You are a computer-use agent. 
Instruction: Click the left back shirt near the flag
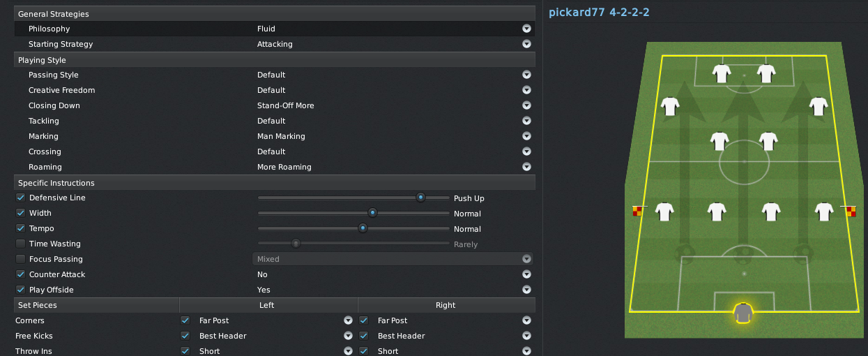(x=664, y=211)
